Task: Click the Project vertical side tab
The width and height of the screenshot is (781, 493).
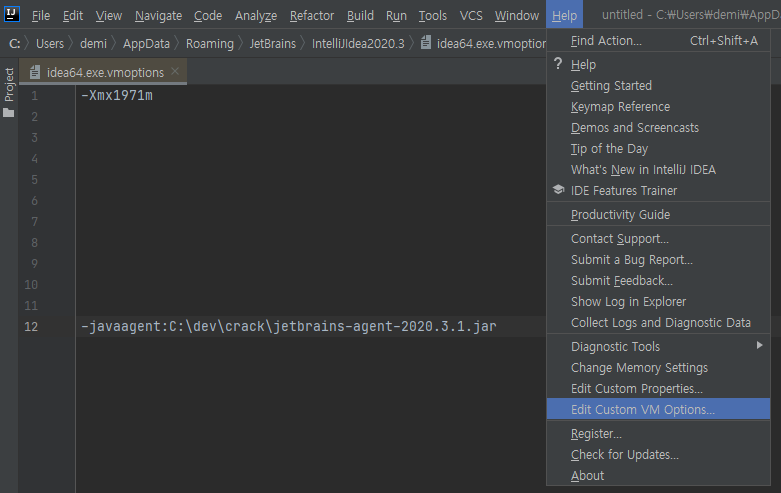Action: pyautogui.click(x=9, y=85)
